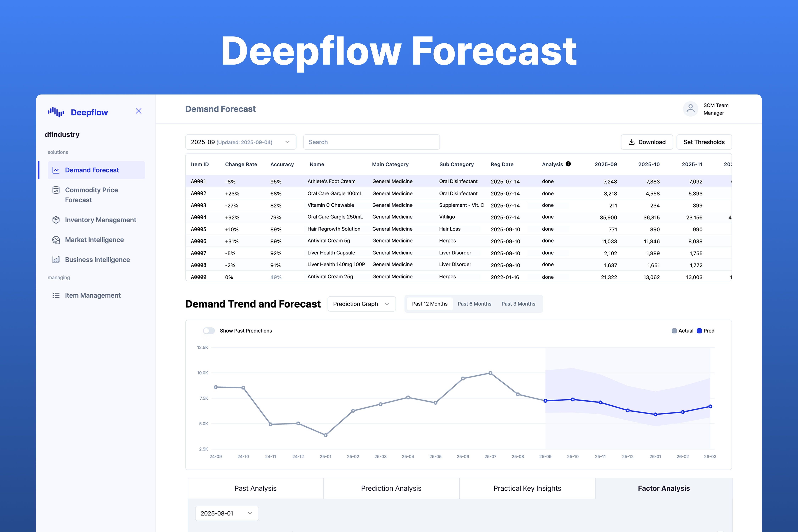Click the Commodity Price Forecast icon
Image resolution: width=798 pixels, height=532 pixels.
pos(56,190)
